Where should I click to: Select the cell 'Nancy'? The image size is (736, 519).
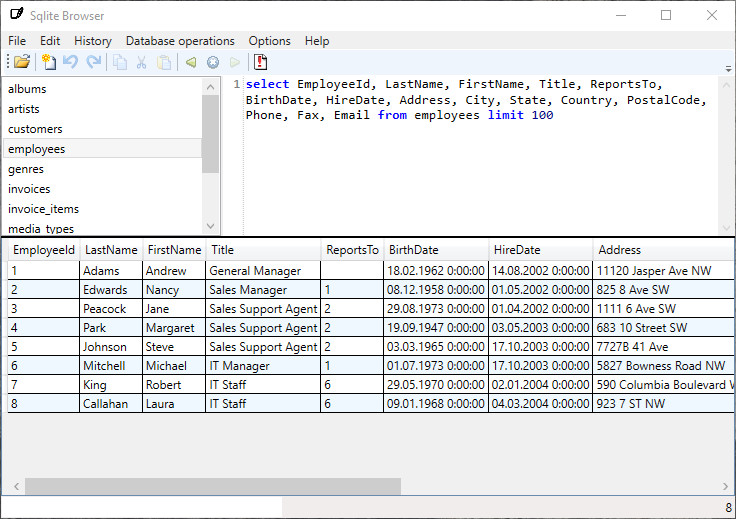(x=174, y=290)
